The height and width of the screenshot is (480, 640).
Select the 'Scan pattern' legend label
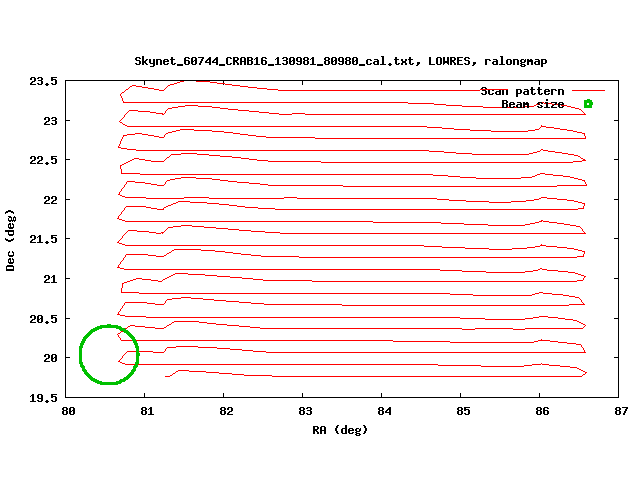click(x=522, y=91)
